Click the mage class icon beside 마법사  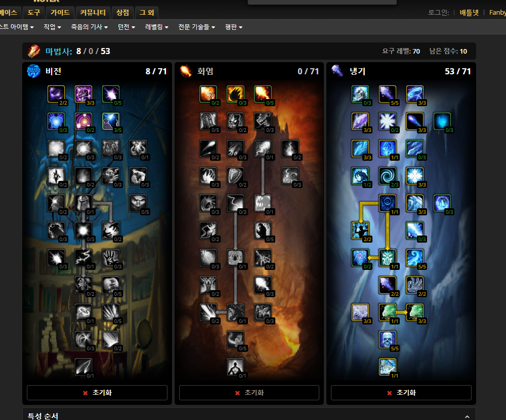(34, 51)
